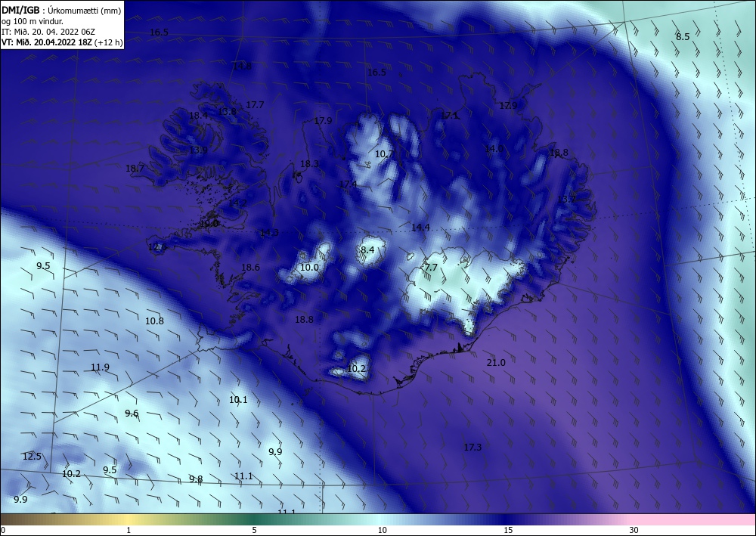Click the 12.6 value at the western peninsula tip
The image size is (756, 536).
pos(157,247)
